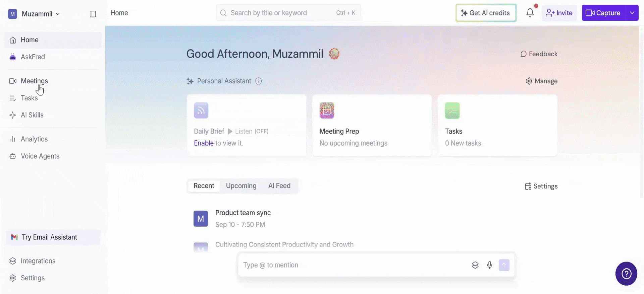Click the Get AI credits button

coord(486,13)
